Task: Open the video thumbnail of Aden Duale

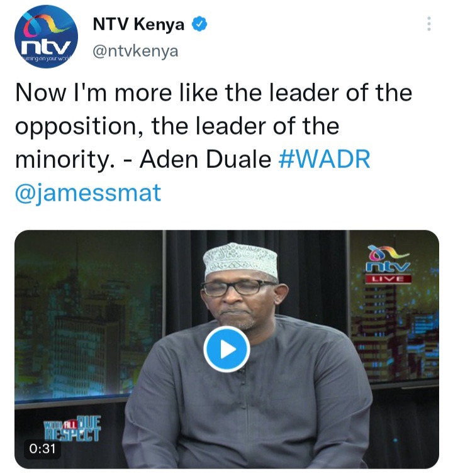Action: coord(226,349)
